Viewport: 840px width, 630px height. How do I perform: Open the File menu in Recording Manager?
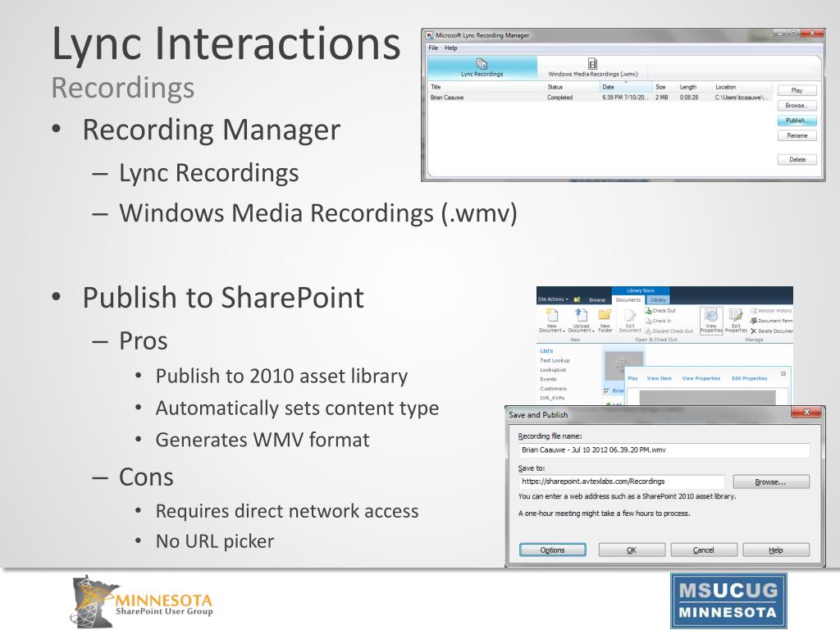433,48
